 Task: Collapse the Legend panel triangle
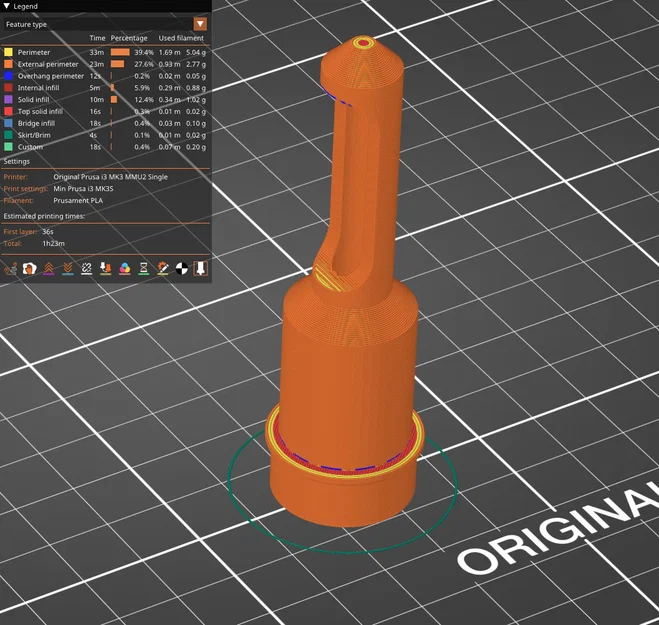click(6, 6)
